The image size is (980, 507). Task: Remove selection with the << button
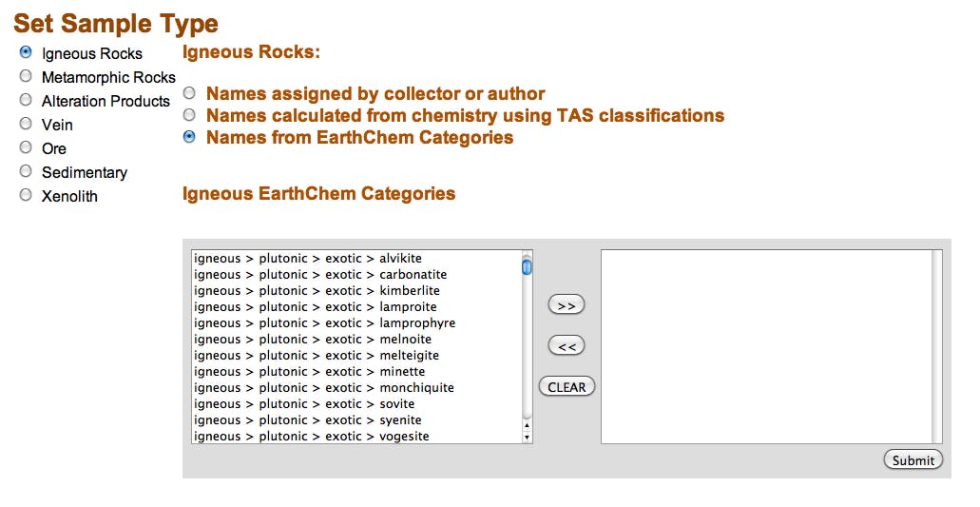click(567, 345)
